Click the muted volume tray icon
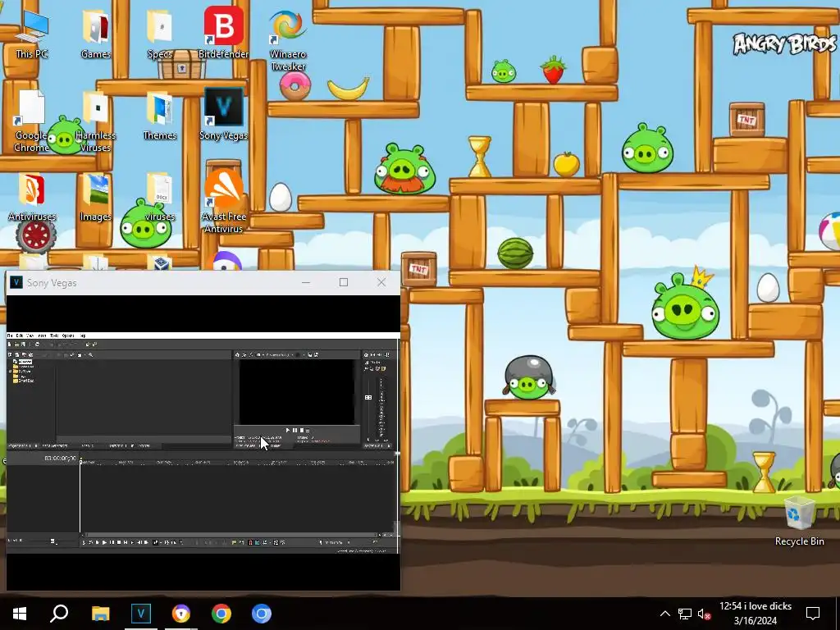The image size is (840, 630). (704, 614)
